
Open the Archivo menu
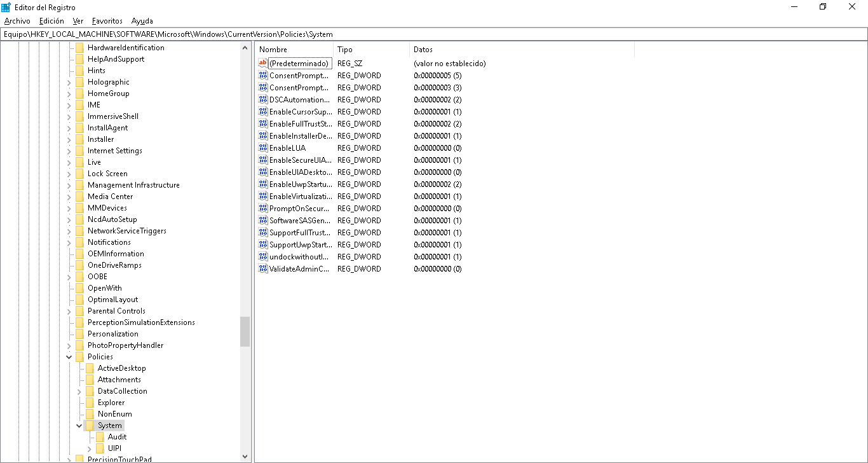click(x=17, y=21)
